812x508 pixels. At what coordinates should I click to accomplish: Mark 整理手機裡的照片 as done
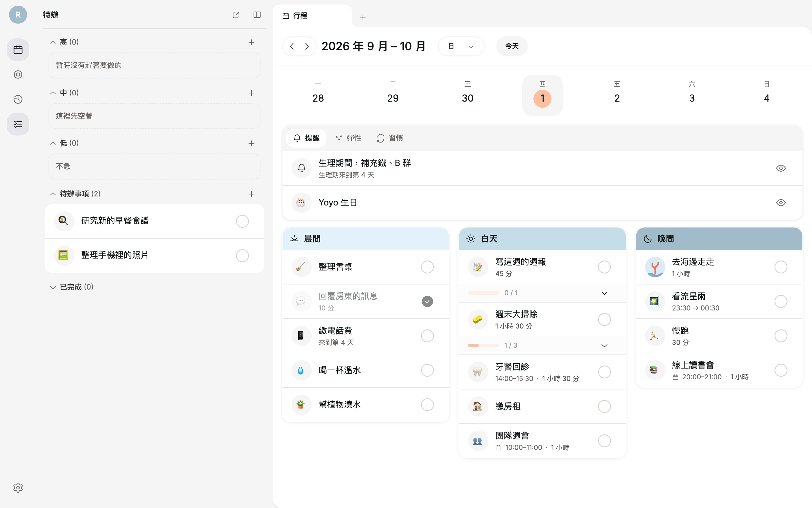(x=242, y=256)
